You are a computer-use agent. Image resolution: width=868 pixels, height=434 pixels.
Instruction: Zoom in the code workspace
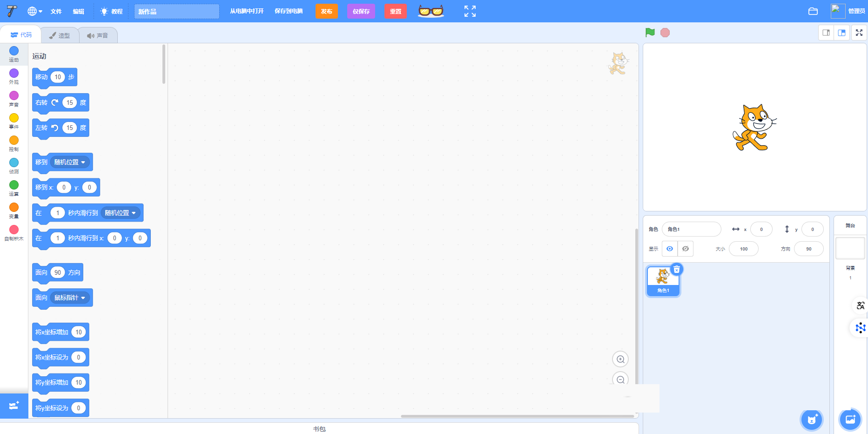click(620, 359)
